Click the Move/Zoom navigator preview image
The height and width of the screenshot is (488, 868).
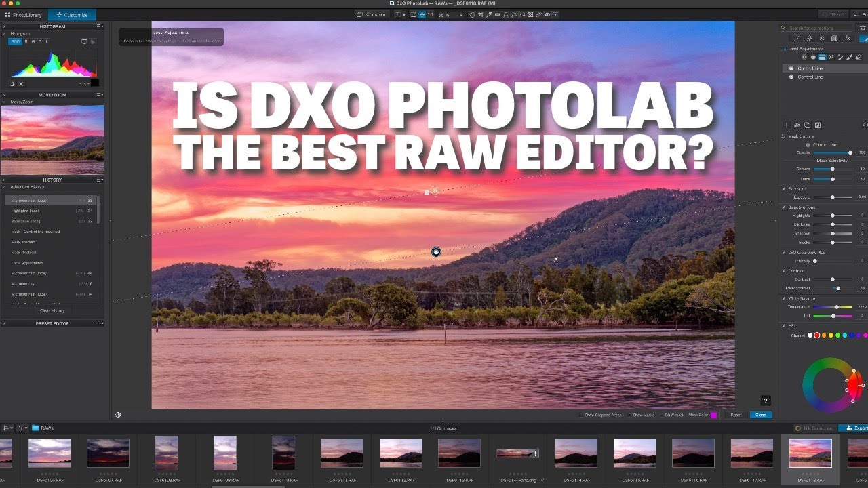coord(52,140)
